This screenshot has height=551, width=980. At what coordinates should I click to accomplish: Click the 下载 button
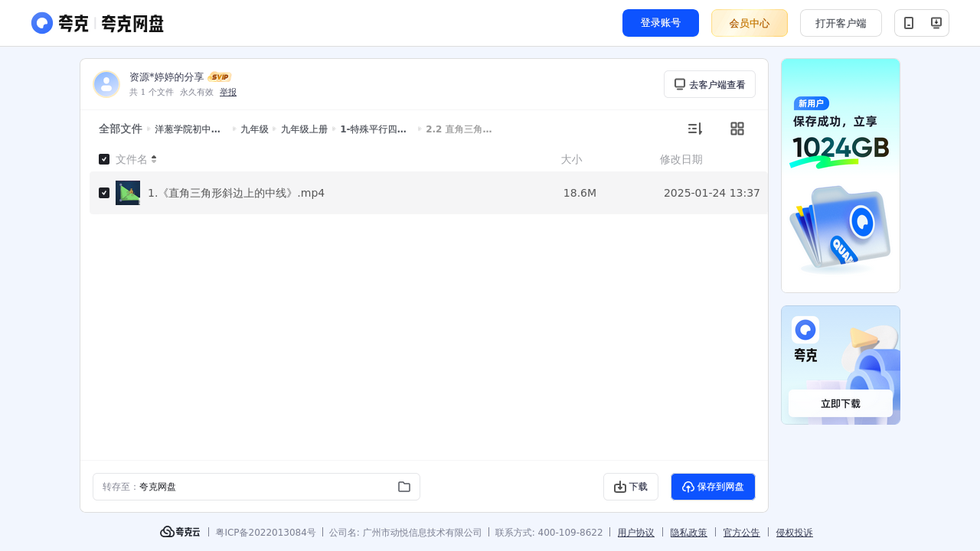[x=631, y=487]
